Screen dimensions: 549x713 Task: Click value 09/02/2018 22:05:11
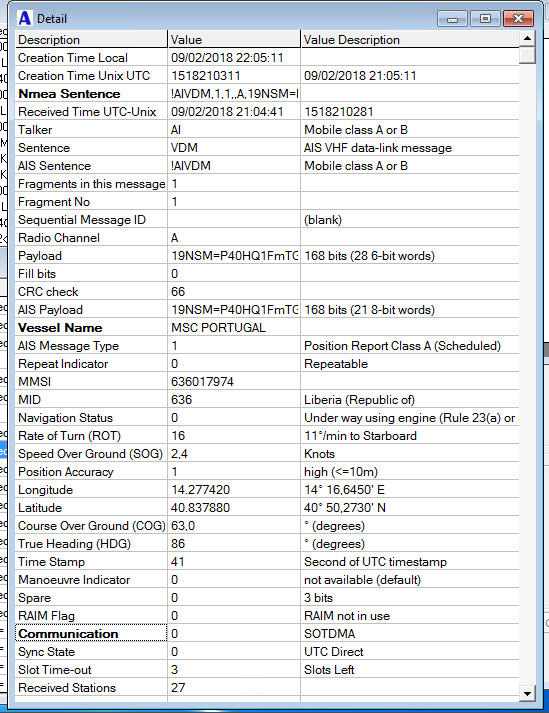pyautogui.click(x=227, y=58)
